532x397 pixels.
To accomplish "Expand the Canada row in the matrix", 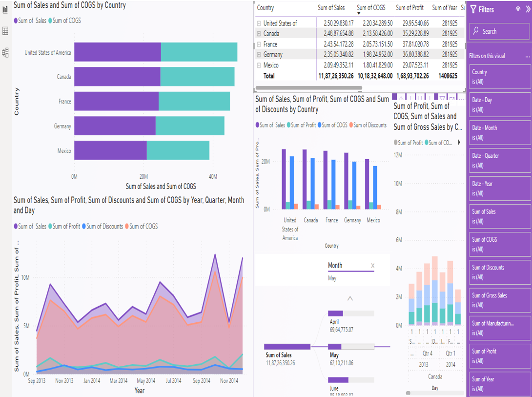I will (x=259, y=34).
